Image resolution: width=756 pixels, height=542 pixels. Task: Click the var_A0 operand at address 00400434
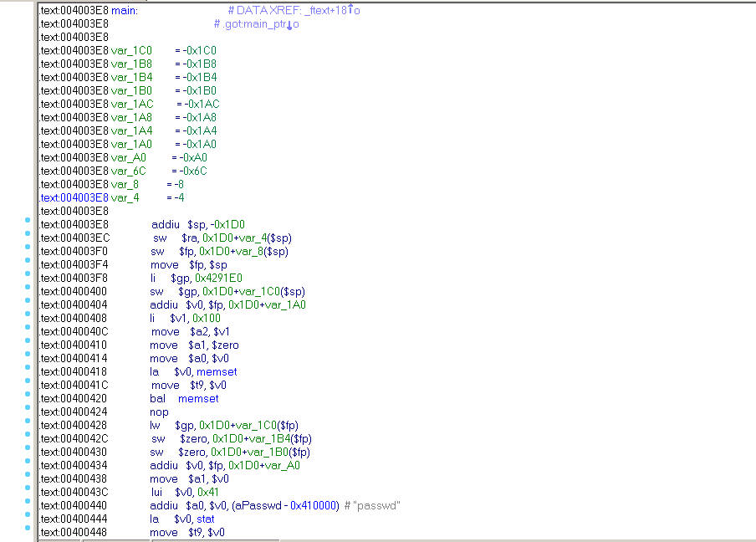pos(283,465)
